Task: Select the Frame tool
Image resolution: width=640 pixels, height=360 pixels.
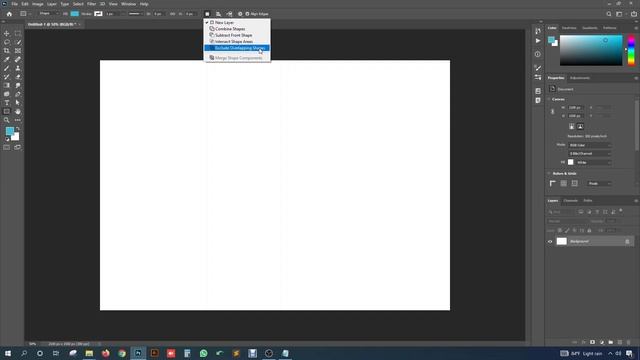Action: tap(18, 51)
